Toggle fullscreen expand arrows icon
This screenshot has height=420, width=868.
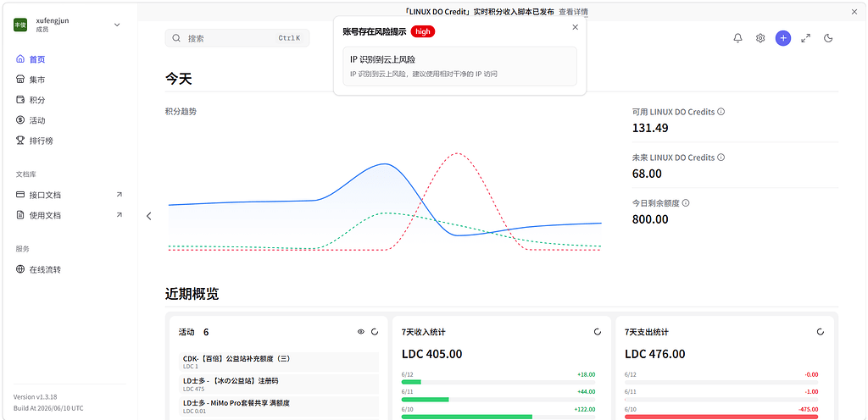pyautogui.click(x=806, y=38)
